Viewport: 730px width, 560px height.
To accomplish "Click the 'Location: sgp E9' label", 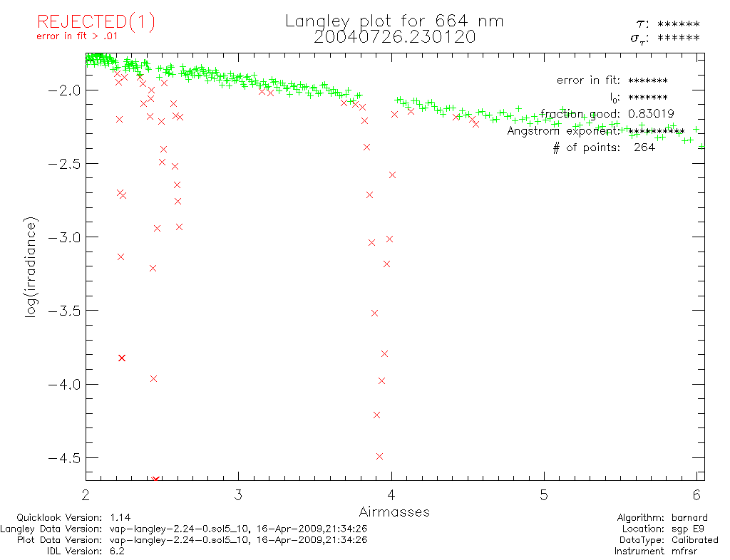I will [x=667, y=529].
